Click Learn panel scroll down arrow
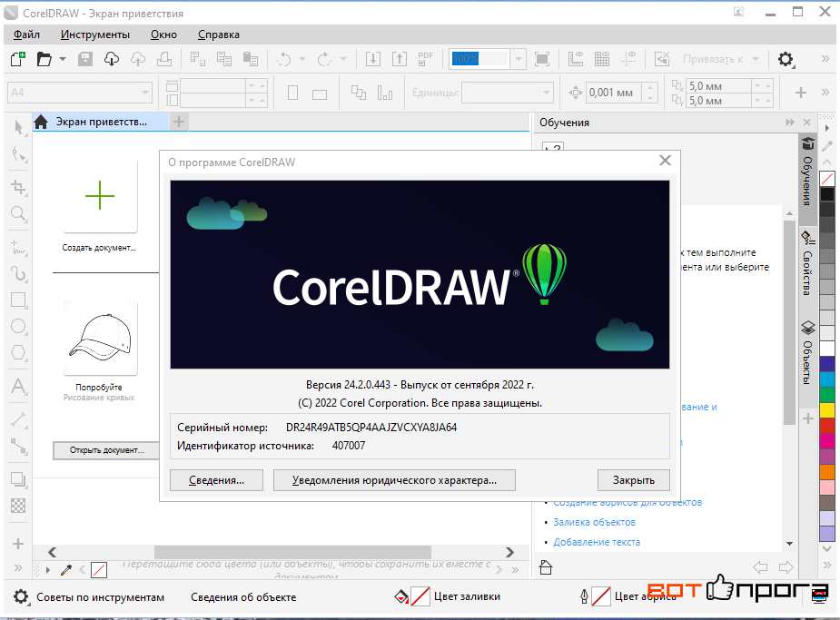Screen dimensions: 840x620 tap(790, 544)
